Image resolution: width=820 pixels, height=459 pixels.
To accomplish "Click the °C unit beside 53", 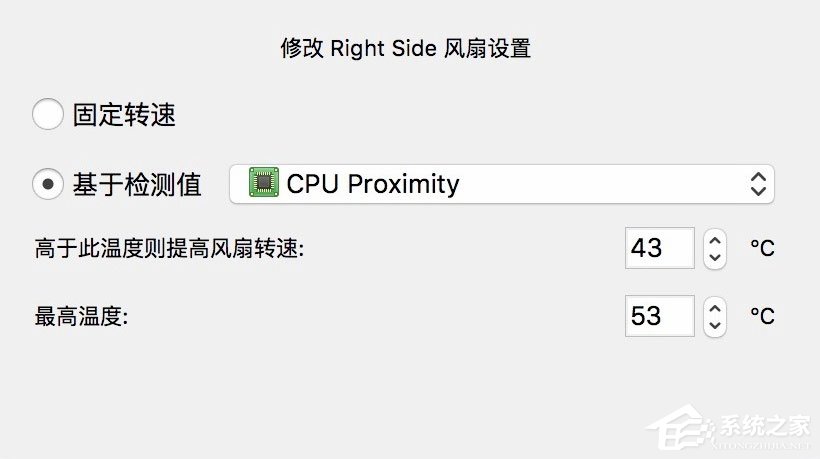I will 762,316.
